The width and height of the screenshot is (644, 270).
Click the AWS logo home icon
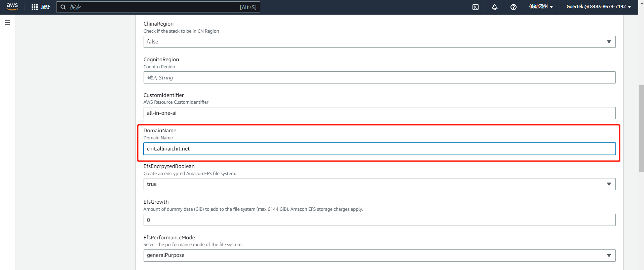pyautogui.click(x=12, y=7)
